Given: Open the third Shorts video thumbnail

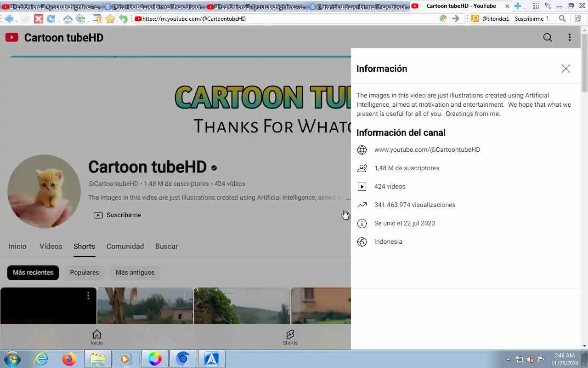Looking at the screenshot, I should pyautogui.click(x=242, y=306).
